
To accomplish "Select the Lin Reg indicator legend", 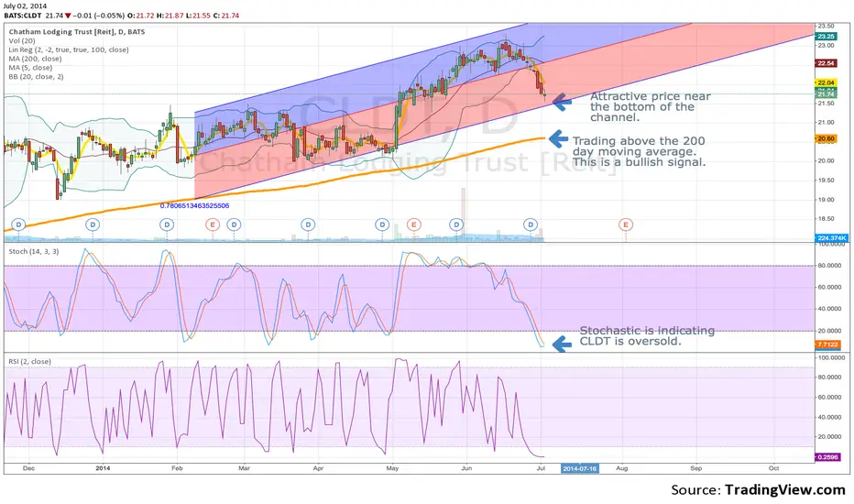I will tap(69, 49).
